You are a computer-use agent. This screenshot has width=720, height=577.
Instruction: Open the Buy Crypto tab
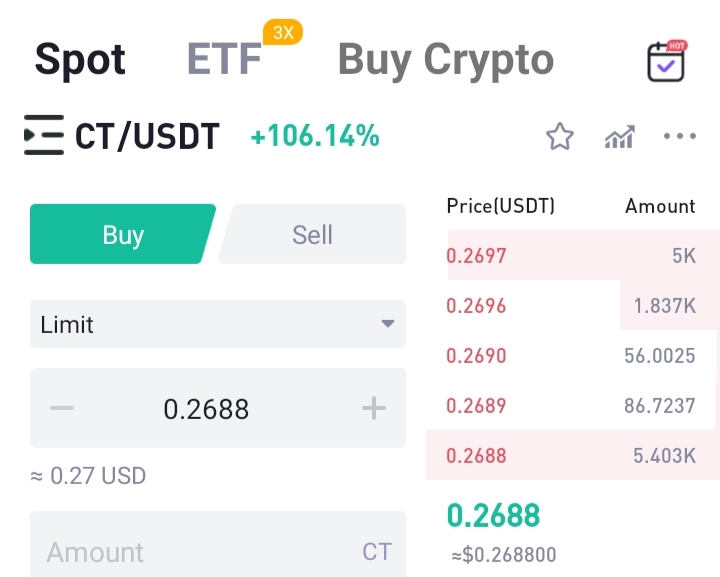tap(446, 60)
